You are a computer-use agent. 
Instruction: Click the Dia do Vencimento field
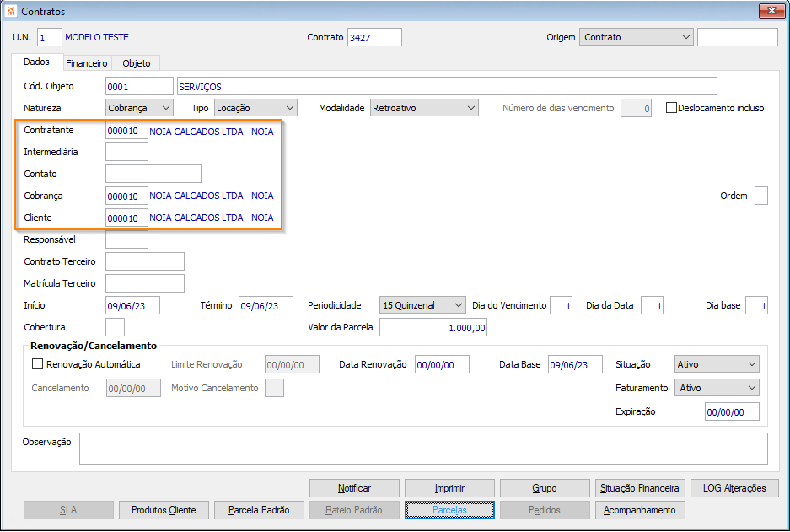point(561,305)
